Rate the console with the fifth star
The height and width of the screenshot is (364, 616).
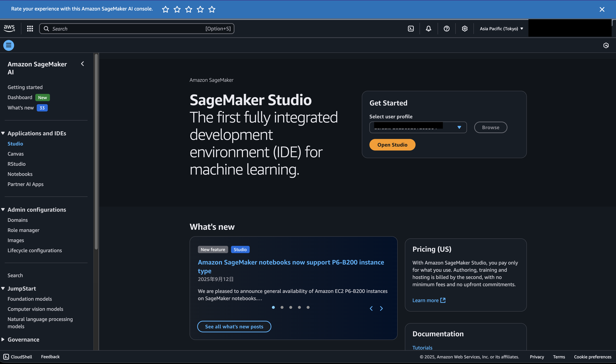click(212, 9)
